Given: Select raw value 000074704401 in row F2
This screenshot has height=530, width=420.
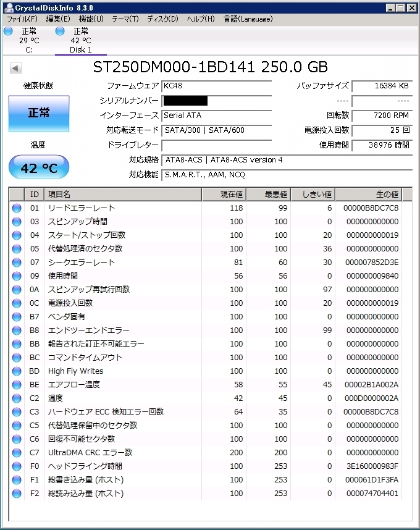Looking at the screenshot, I should coord(372,493).
